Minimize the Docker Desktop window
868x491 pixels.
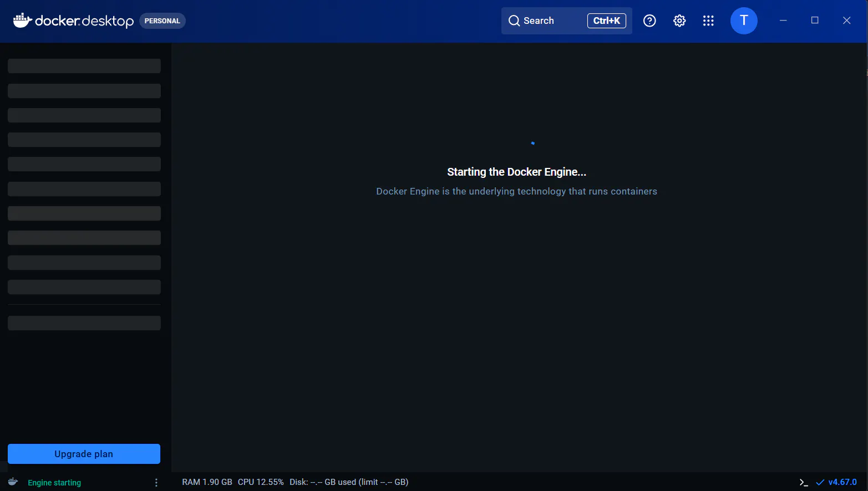(x=783, y=21)
